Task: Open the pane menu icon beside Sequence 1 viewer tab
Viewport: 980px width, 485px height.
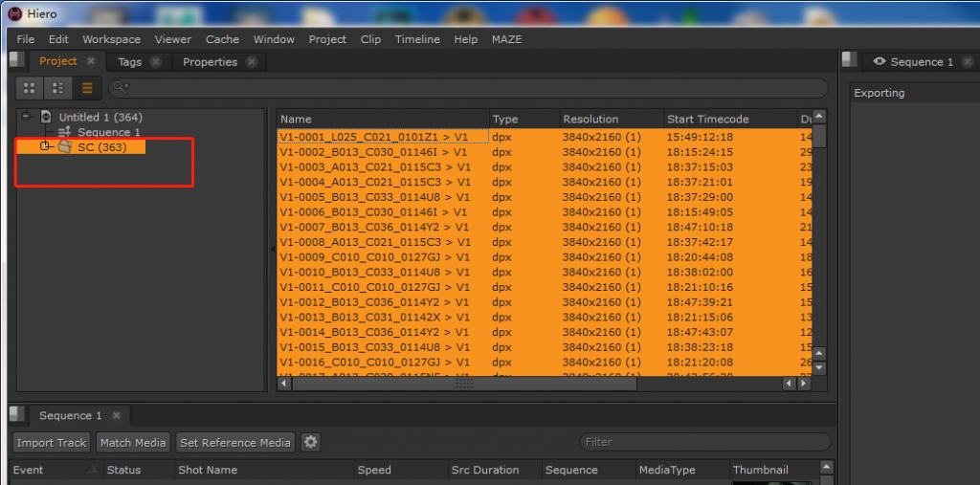Action: [850, 60]
